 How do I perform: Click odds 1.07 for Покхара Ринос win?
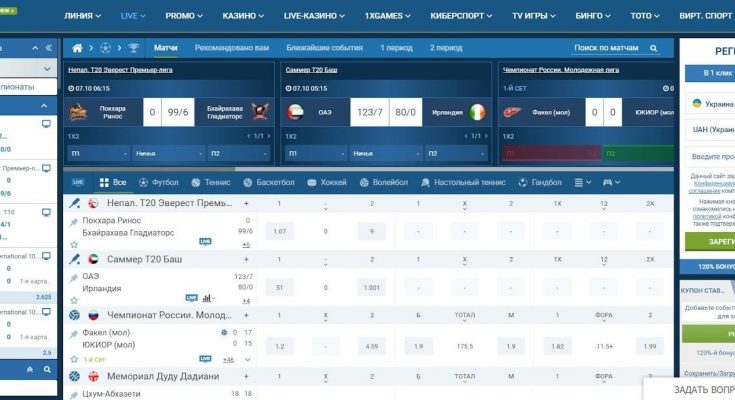280,231
